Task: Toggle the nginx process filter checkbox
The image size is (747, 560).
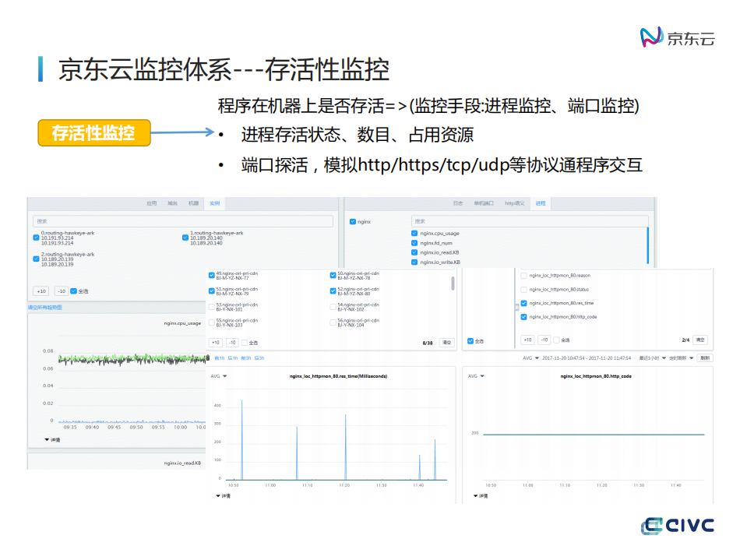Action: click(x=352, y=220)
